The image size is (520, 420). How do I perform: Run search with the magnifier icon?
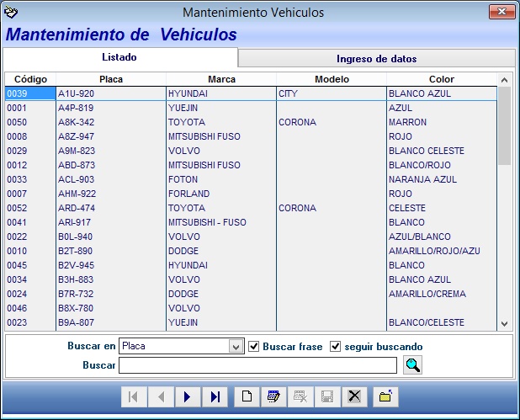click(x=412, y=365)
